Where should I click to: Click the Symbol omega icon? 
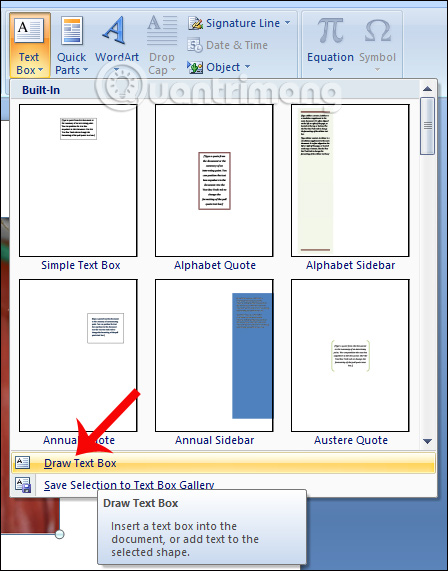(378, 31)
